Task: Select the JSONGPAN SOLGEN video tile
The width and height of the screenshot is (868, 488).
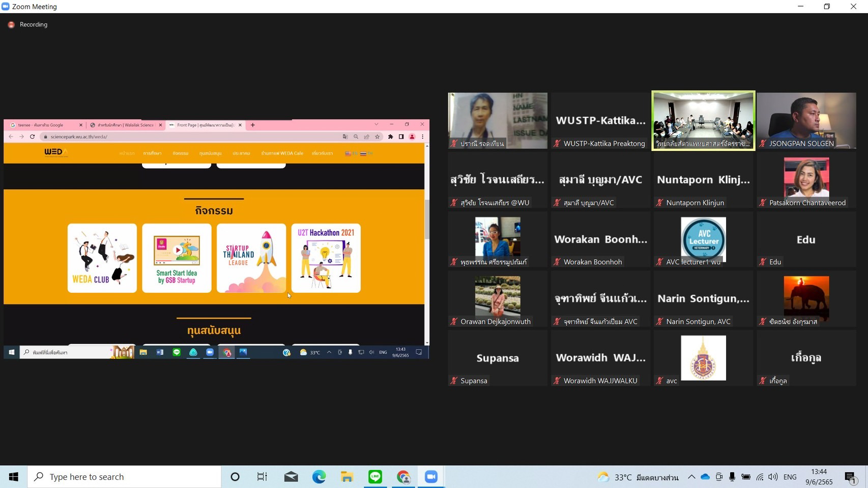Action: (x=806, y=120)
